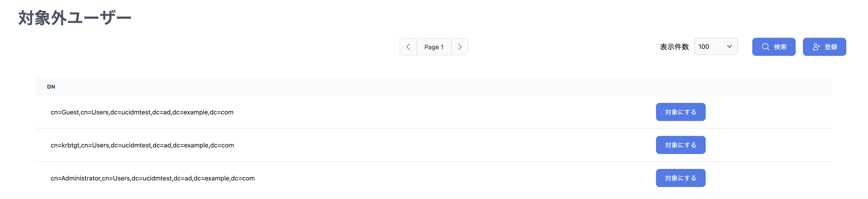Click the Page 1 indicator
The height and width of the screenshot is (199, 868).
click(434, 47)
